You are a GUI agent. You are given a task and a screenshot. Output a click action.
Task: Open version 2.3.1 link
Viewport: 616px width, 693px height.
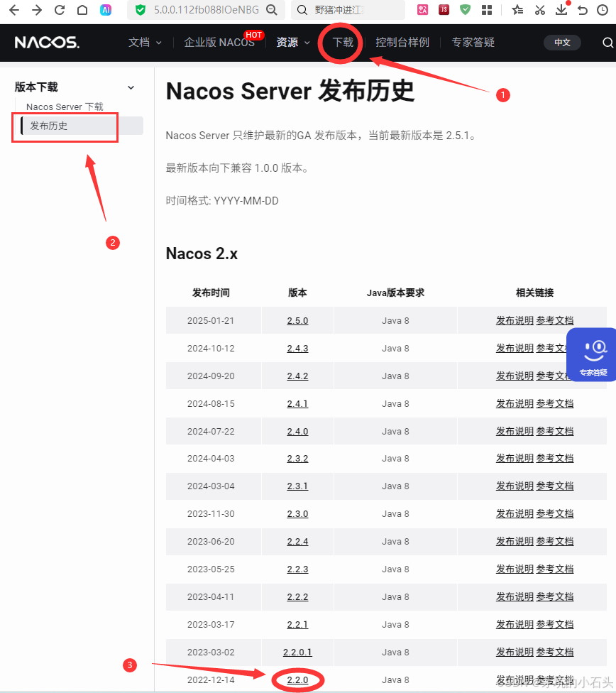(297, 486)
